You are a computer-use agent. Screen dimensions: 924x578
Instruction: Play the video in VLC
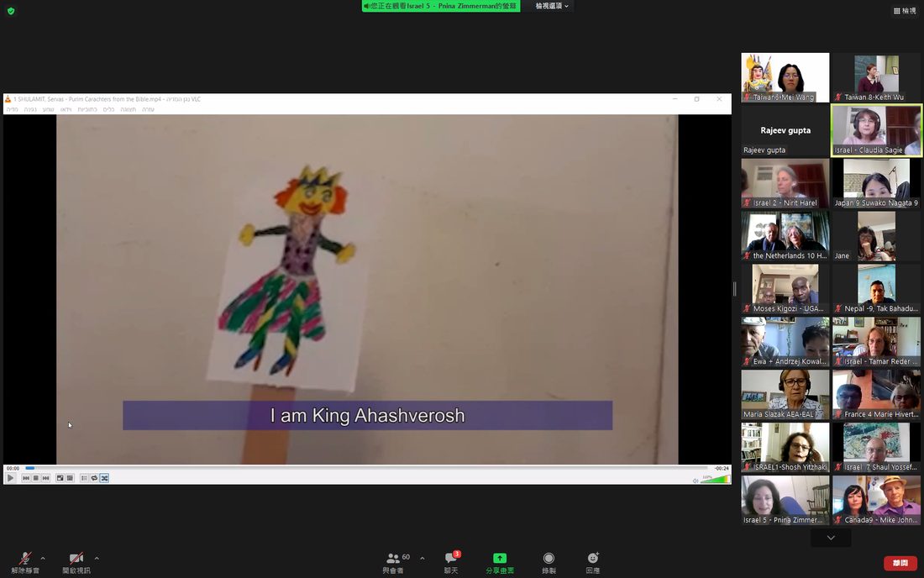click(11, 478)
